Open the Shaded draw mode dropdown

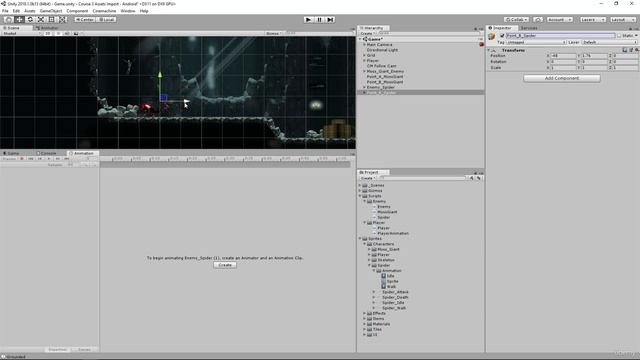point(21,33)
